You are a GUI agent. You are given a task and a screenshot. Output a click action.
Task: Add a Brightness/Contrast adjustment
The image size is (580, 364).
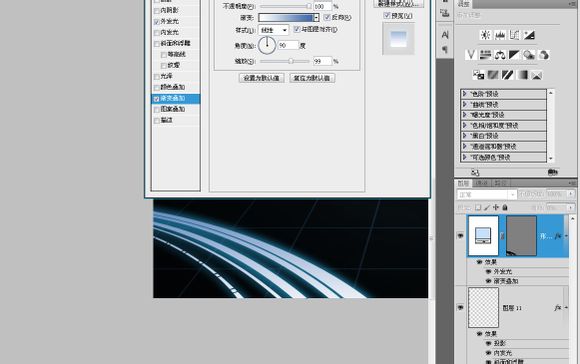(485, 35)
